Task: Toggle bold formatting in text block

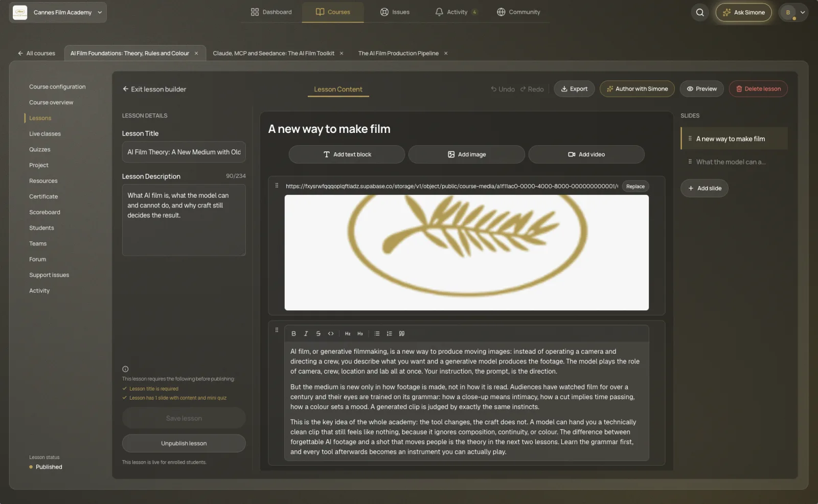Action: coord(293,334)
